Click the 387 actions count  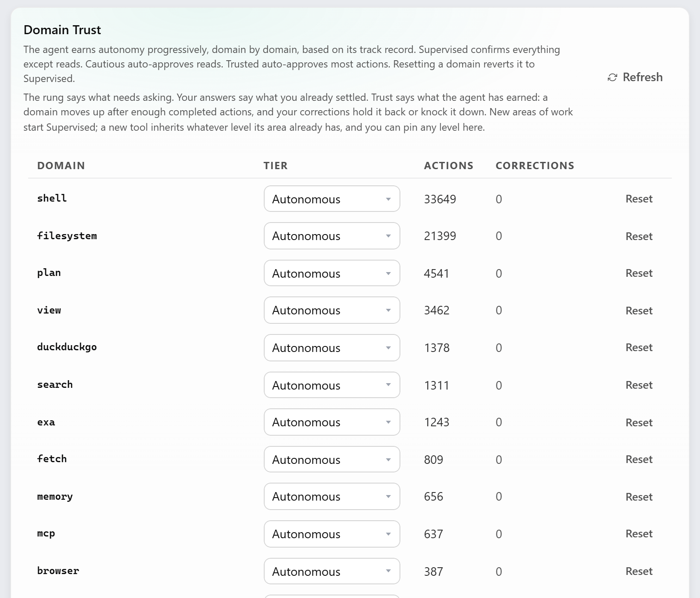click(x=434, y=572)
